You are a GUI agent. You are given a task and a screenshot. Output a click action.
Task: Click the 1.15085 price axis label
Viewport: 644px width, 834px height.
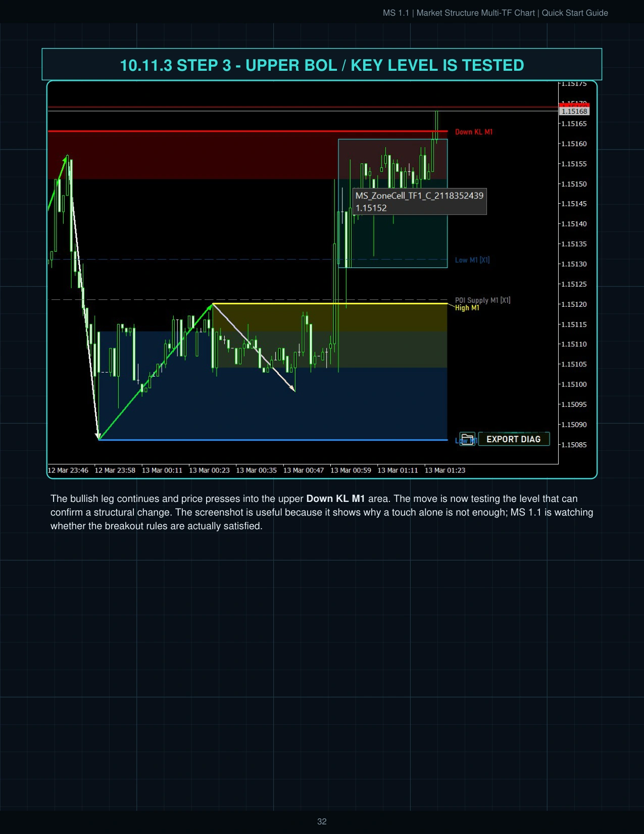(574, 445)
